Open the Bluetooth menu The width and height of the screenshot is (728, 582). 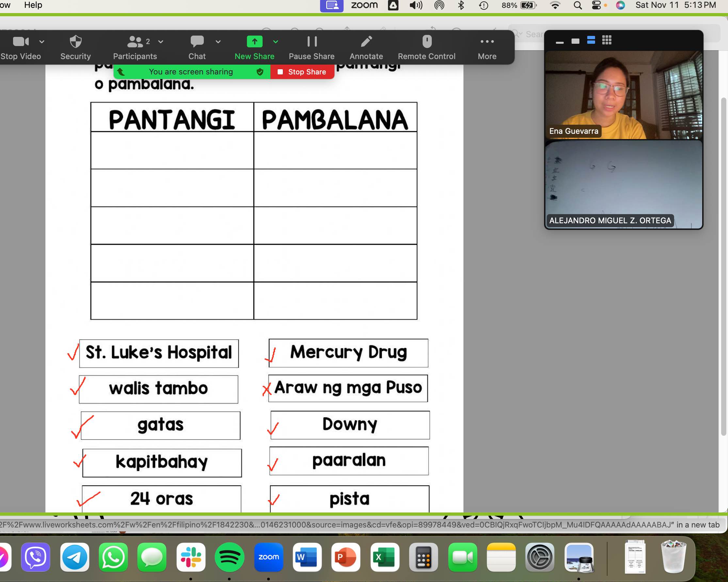click(461, 6)
